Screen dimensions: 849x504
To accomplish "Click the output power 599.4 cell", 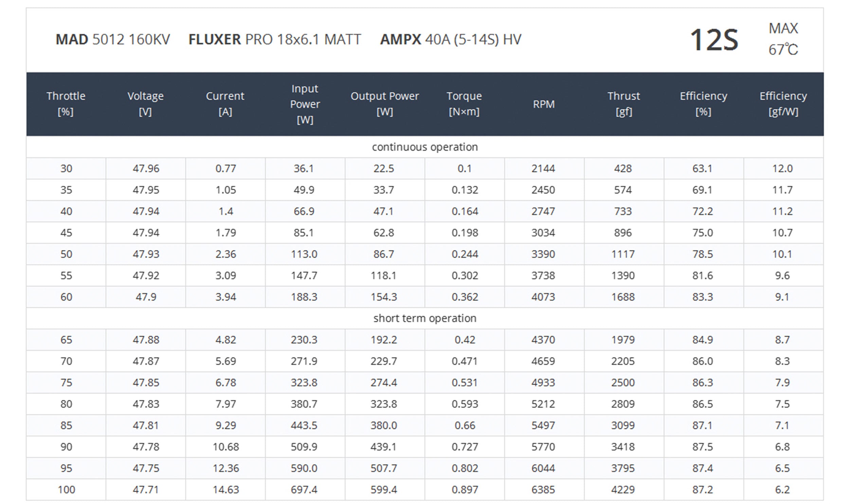I will (x=384, y=489).
